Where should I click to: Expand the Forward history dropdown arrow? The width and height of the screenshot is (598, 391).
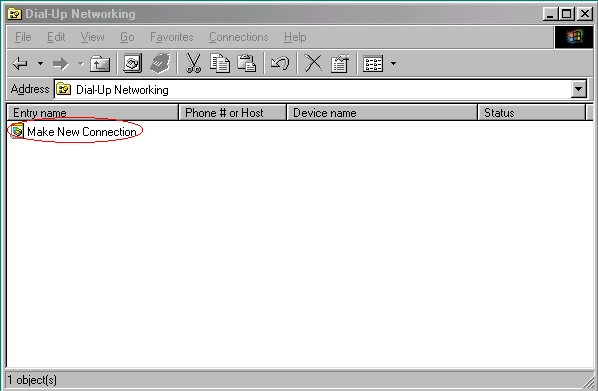pyautogui.click(x=81, y=64)
